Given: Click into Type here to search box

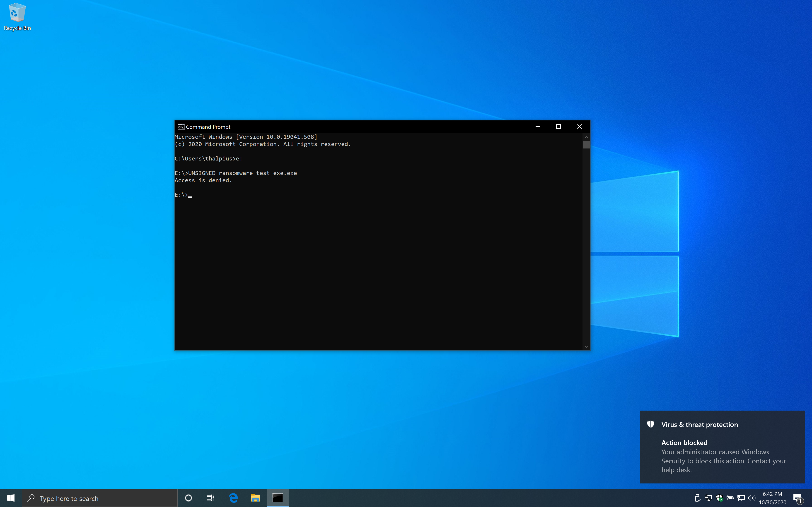Looking at the screenshot, I should coord(101,498).
